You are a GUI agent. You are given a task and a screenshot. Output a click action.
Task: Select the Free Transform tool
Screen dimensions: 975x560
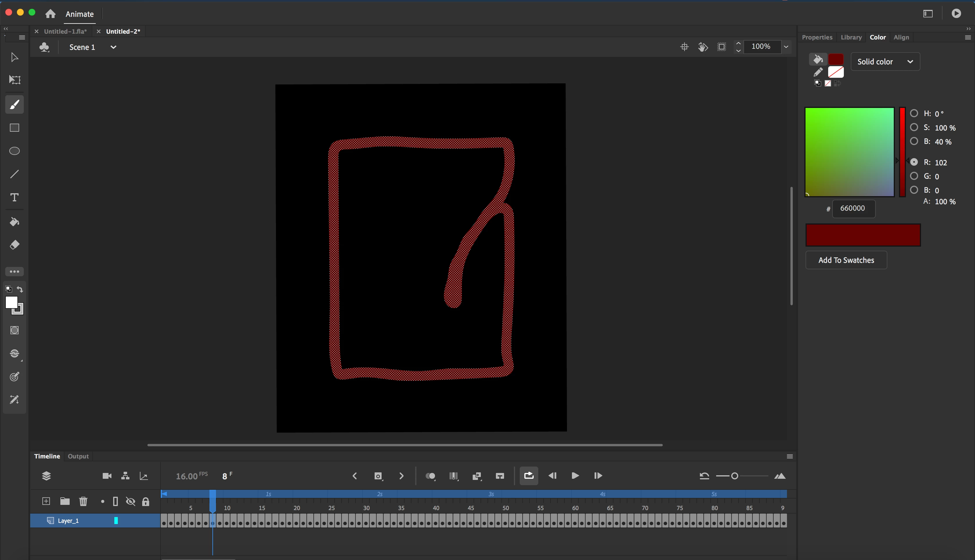click(15, 80)
